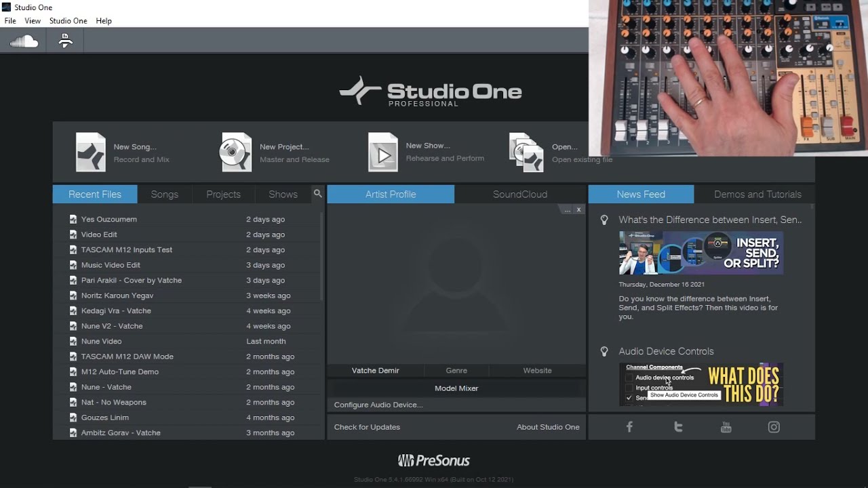Close the Artist Profile panel with x

tap(578, 210)
